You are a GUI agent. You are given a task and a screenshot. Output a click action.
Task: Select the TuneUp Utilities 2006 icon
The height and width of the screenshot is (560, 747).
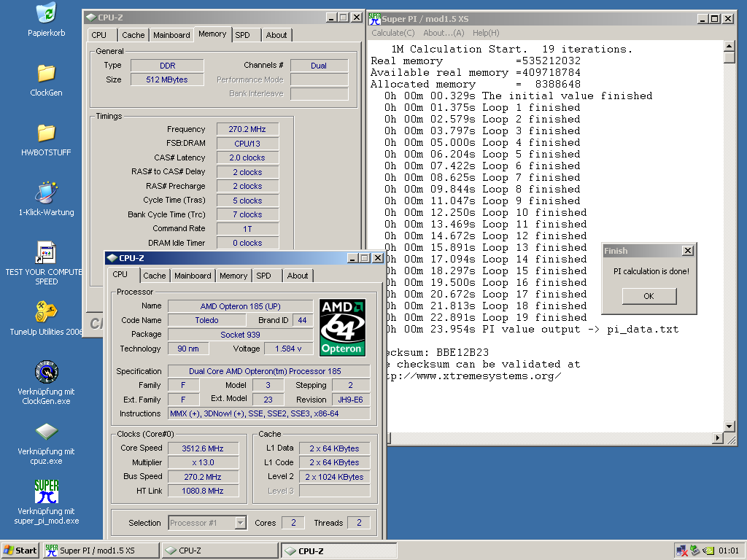(x=46, y=312)
